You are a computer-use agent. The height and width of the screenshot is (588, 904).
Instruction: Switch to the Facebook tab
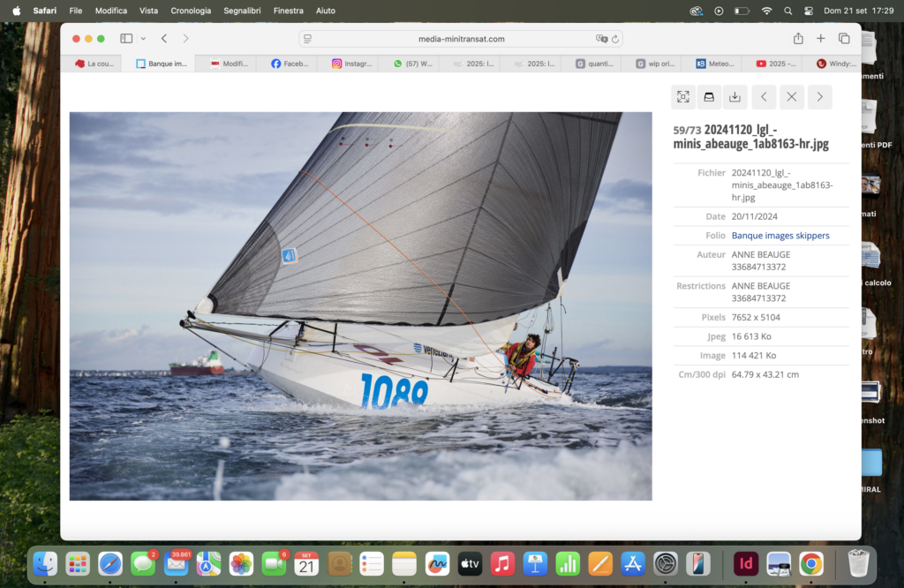[x=291, y=64]
